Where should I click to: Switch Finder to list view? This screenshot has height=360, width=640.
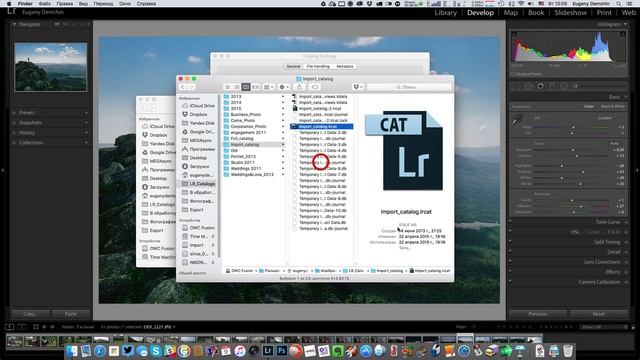point(237,87)
